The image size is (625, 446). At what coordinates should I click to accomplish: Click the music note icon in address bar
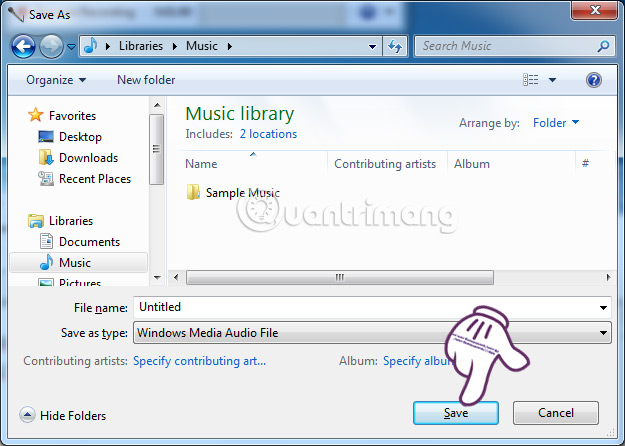(x=90, y=46)
